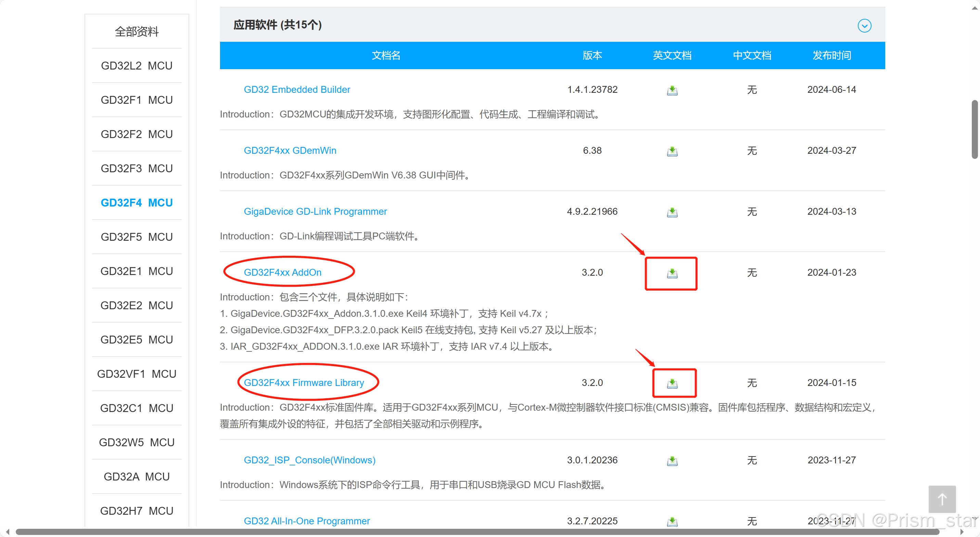
Task: Click the date 2024-01-15
Action: pyautogui.click(x=832, y=383)
